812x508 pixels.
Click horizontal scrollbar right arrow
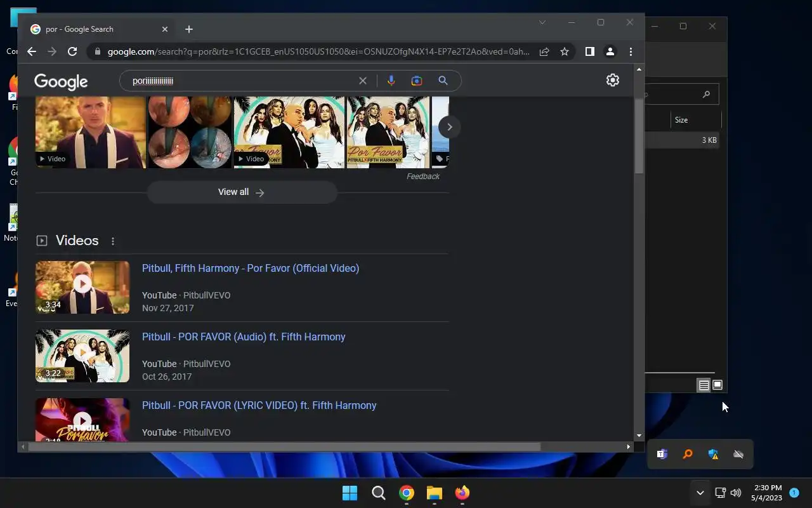point(629,446)
